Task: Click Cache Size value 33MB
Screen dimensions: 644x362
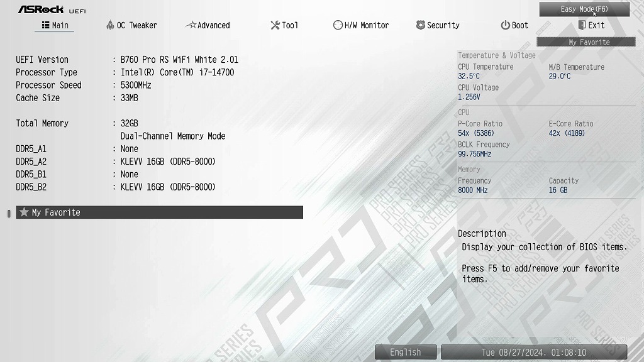Action: pos(130,97)
